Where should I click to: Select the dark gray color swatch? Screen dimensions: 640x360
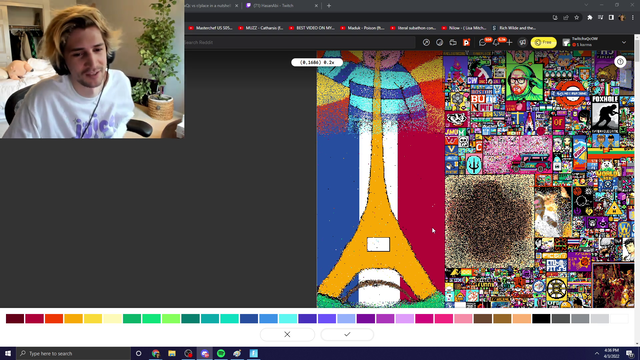tap(561, 318)
